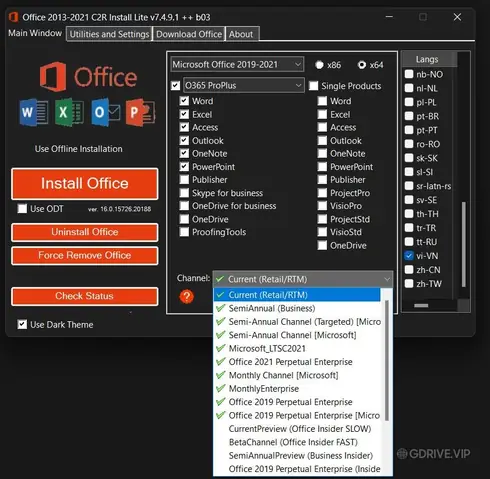Close the installer window
This screenshot has height=479, width=490.
coord(457,17)
